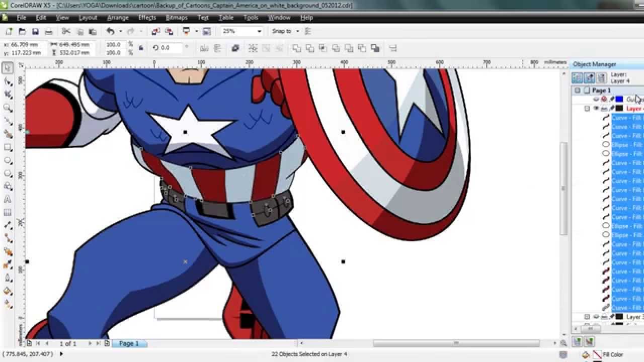644x362 pixels.
Task: Select the Fill bucket tool
Action: pyautogui.click(x=8, y=291)
